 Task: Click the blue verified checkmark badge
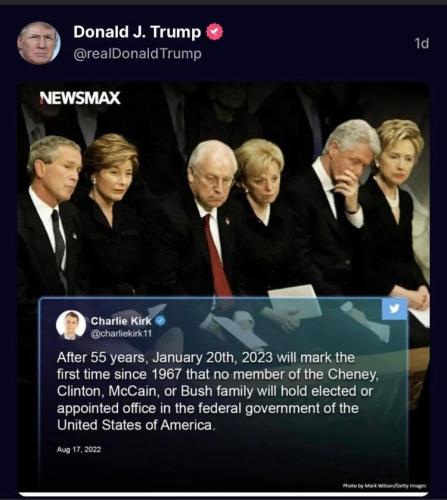coord(161,321)
